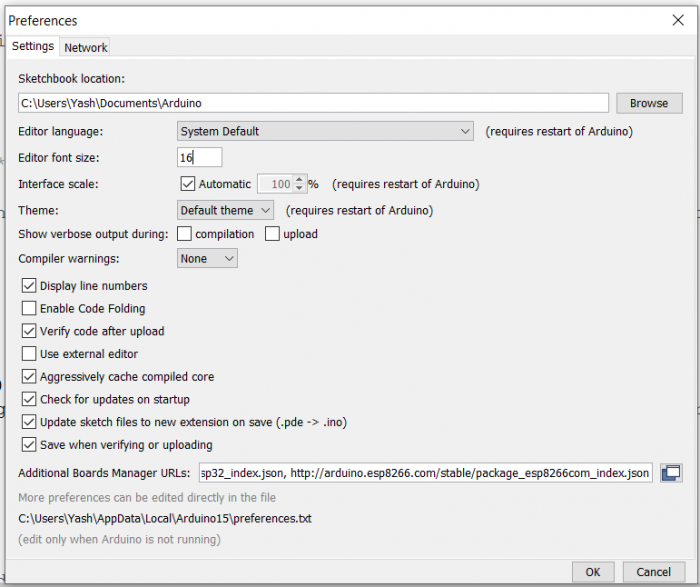Click the Additional Boards Manager URLs field
This screenshot has width=700, height=587.
[x=426, y=473]
